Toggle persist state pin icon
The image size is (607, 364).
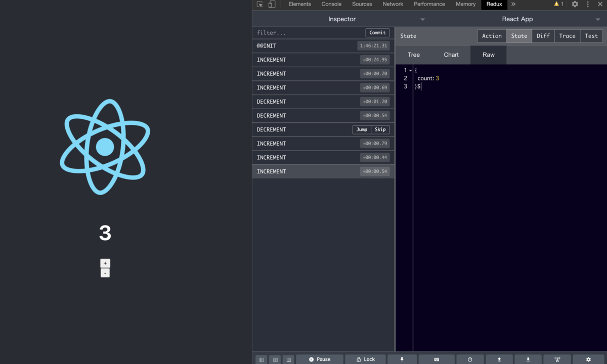click(x=402, y=359)
